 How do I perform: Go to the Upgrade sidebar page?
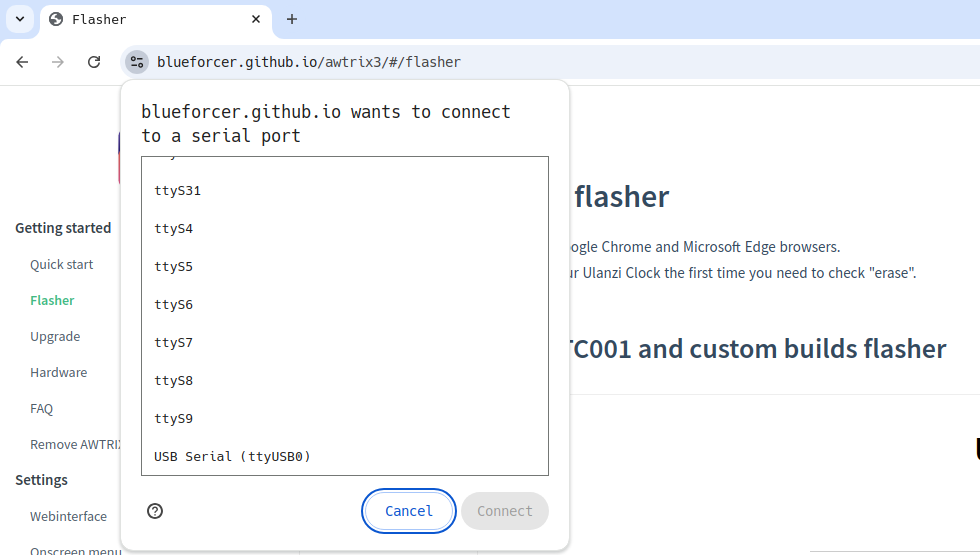click(55, 337)
